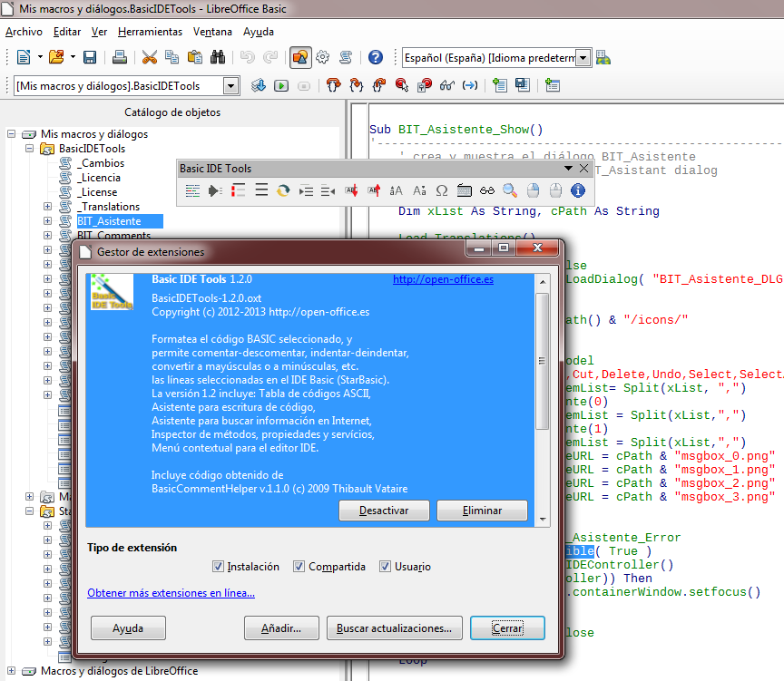
Task: Open the Herramientas menu
Action: click(x=150, y=31)
